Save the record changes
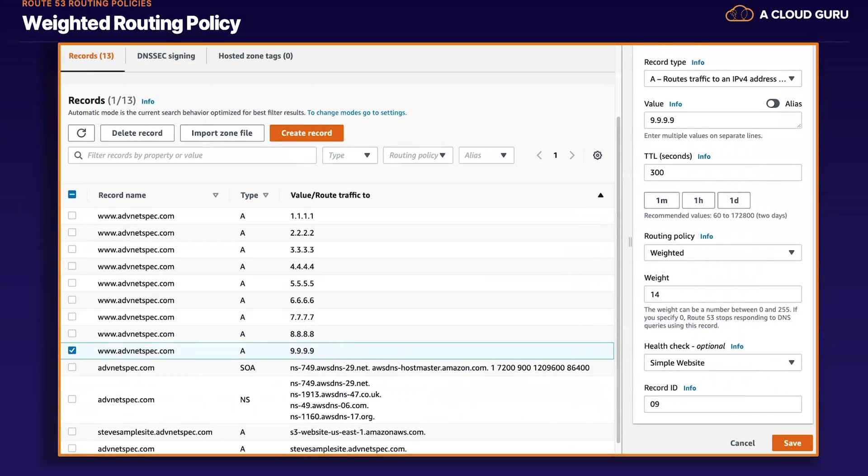This screenshot has width=868, height=476. pyautogui.click(x=792, y=443)
